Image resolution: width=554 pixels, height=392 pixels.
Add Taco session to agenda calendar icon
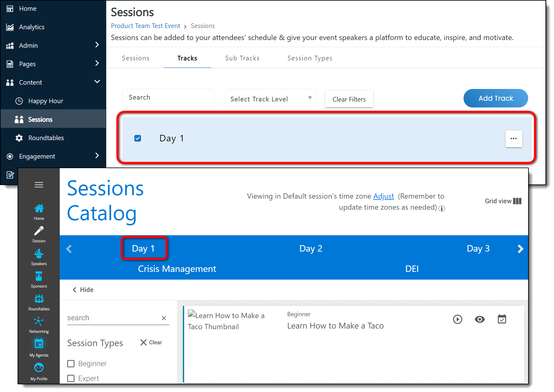pos(502,319)
